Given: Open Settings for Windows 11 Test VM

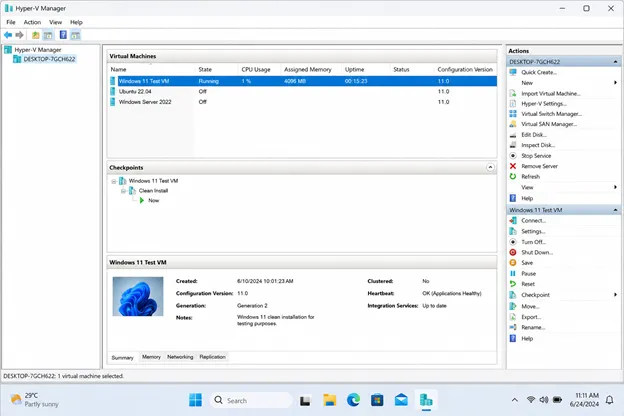Looking at the screenshot, I should click(533, 231).
